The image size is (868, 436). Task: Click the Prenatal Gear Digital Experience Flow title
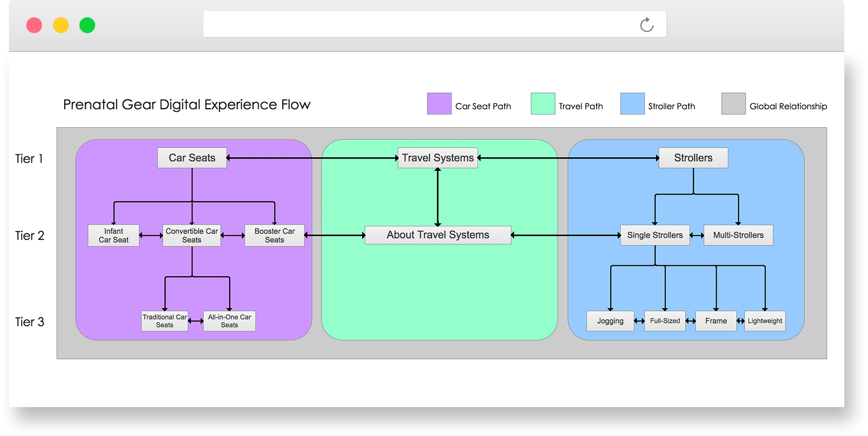click(x=187, y=105)
